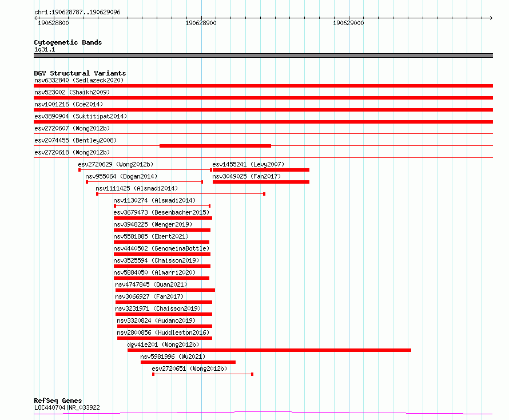This screenshot has height=420, width=509.
Task: Select the nsv3049025 red bar
Action: (261, 182)
